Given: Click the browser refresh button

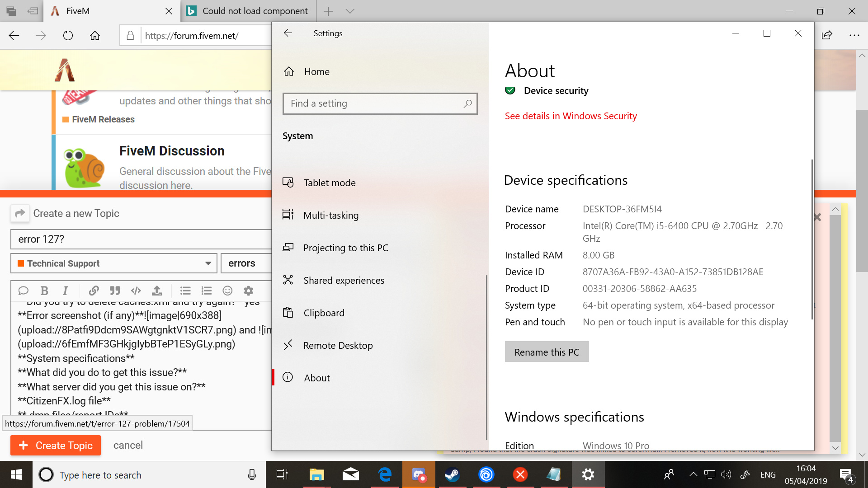Looking at the screenshot, I should click(x=68, y=35).
